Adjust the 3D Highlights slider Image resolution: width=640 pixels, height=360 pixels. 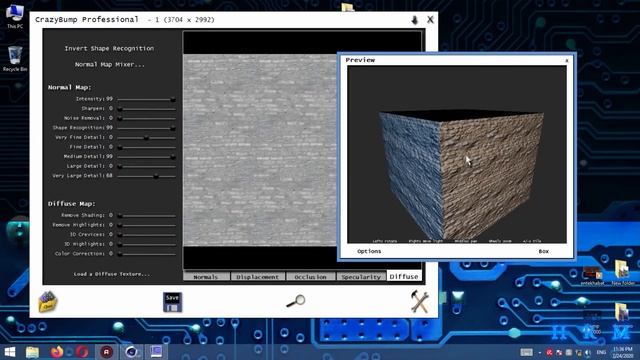146,244
